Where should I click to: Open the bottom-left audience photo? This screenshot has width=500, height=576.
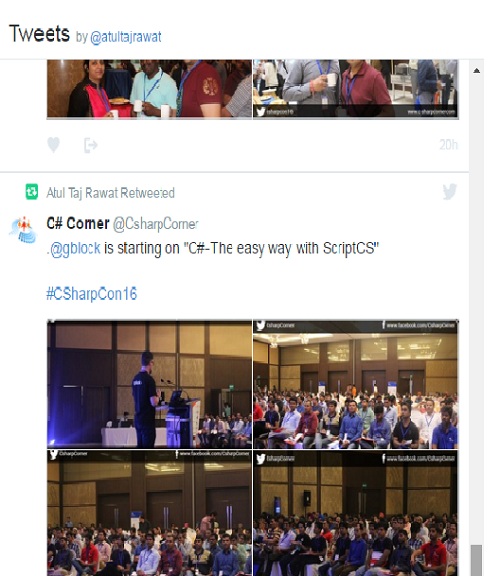click(150, 513)
